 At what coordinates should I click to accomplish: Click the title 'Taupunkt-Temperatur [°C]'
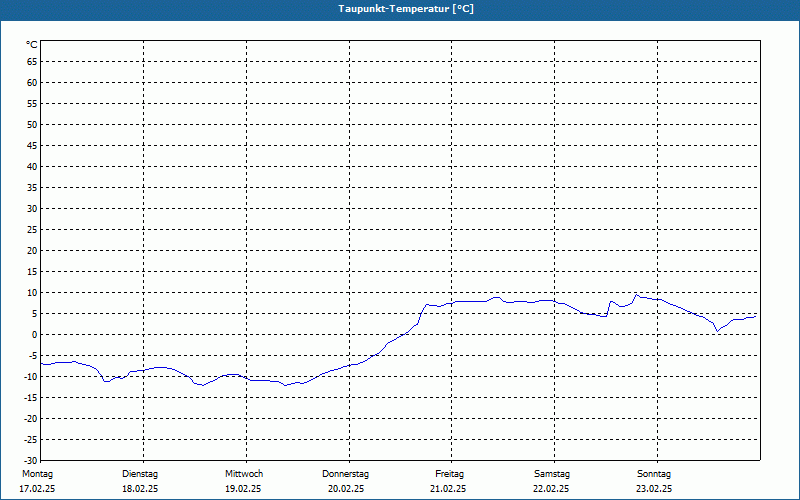point(406,9)
